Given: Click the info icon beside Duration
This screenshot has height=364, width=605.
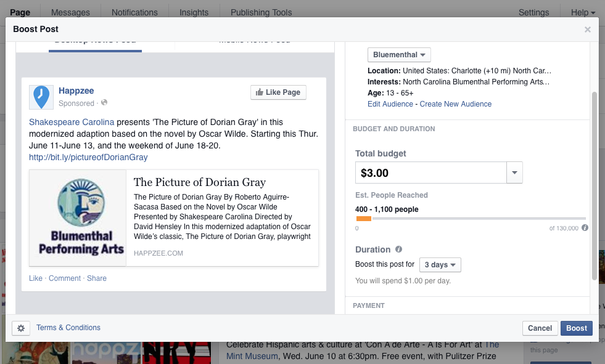Looking at the screenshot, I should [x=398, y=249].
